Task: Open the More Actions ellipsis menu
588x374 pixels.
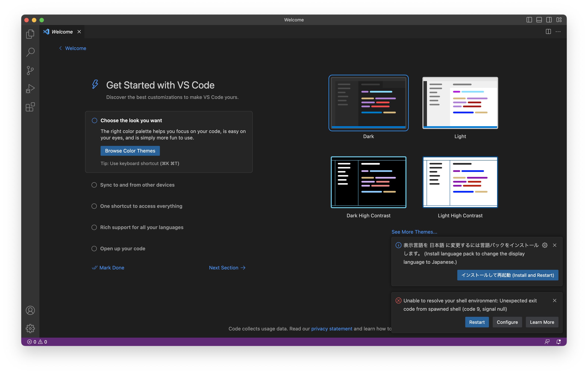Action: (558, 32)
